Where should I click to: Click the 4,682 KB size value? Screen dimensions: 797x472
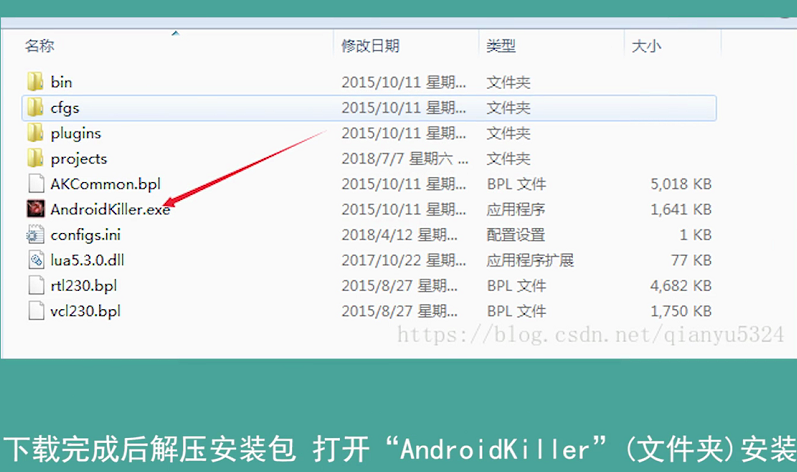pos(681,286)
